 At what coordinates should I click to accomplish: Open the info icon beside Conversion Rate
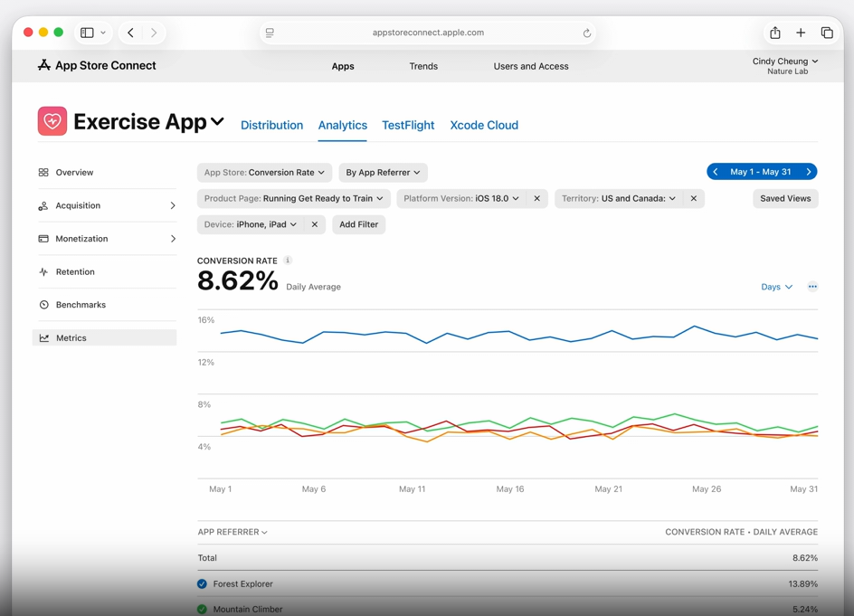(x=288, y=261)
